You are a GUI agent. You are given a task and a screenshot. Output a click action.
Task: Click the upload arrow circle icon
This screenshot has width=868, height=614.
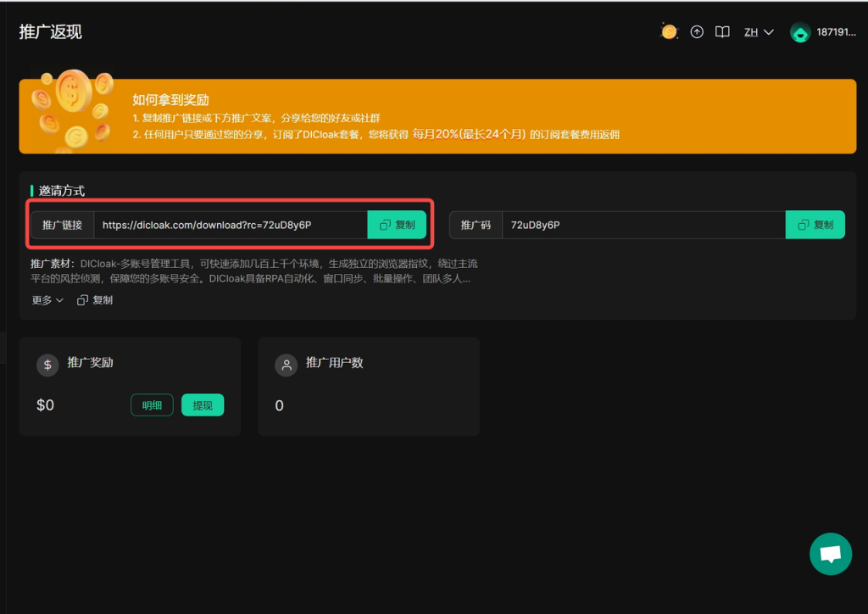697,32
